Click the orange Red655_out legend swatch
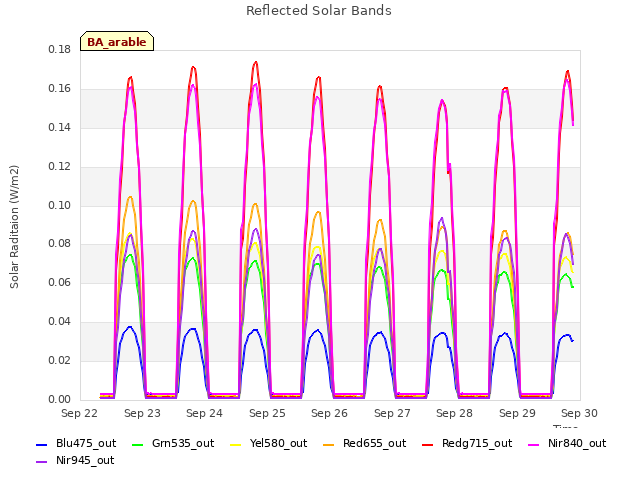 [x=329, y=444]
